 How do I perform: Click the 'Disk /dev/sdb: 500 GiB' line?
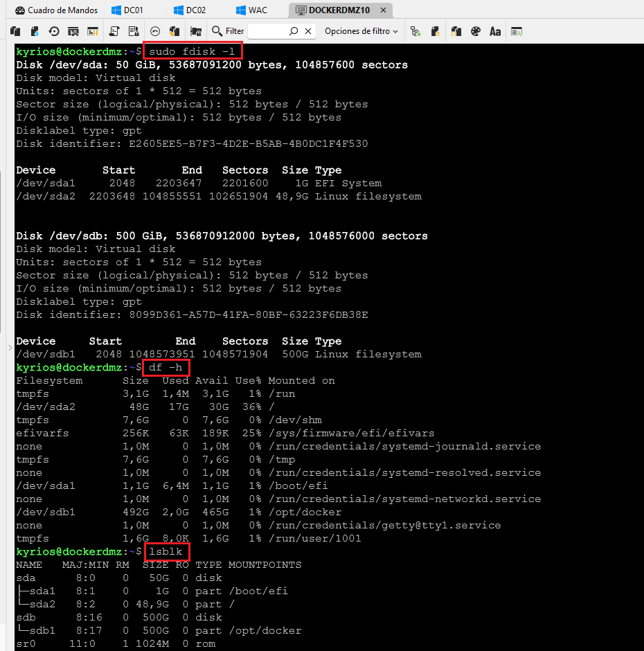coord(222,236)
